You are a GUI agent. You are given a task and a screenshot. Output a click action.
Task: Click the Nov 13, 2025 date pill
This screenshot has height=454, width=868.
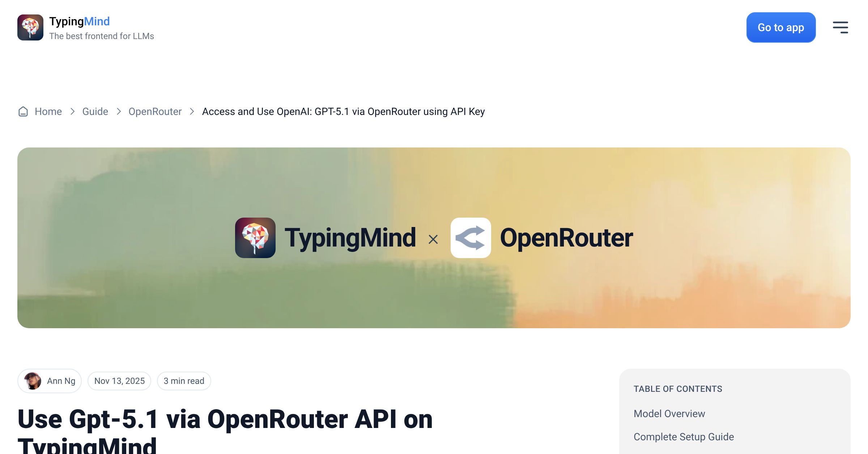tap(119, 381)
